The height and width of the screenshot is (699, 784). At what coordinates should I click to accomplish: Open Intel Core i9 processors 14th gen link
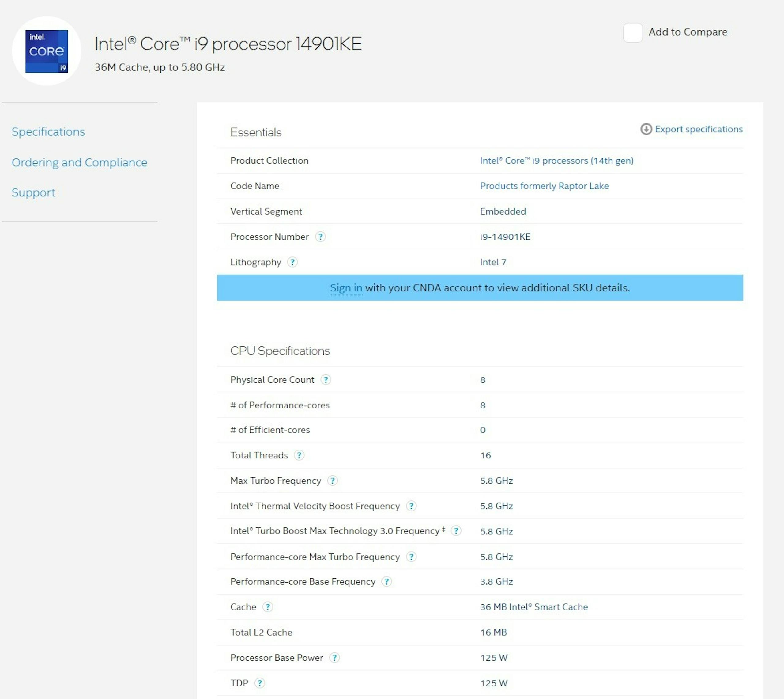point(556,161)
